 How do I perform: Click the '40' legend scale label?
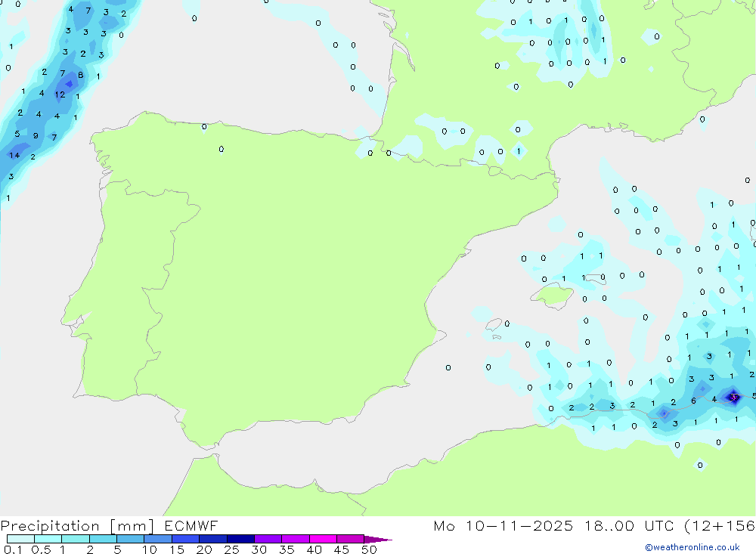click(x=314, y=549)
